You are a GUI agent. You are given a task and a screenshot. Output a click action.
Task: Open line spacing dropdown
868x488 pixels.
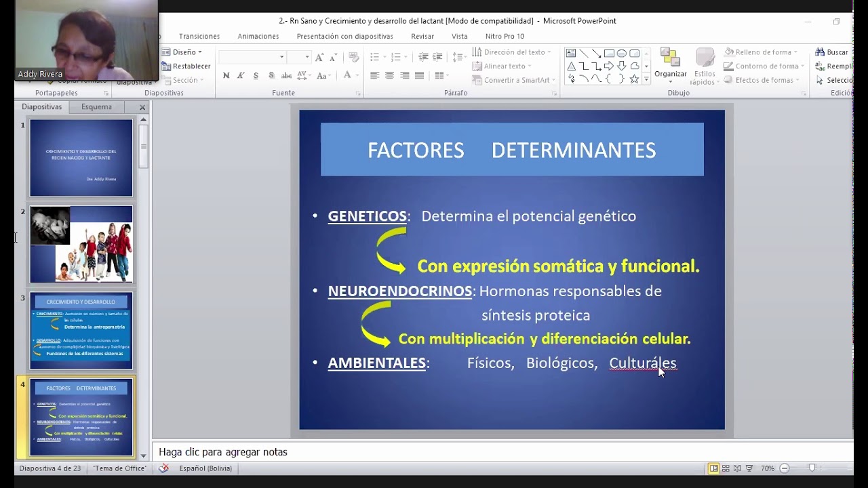point(459,57)
